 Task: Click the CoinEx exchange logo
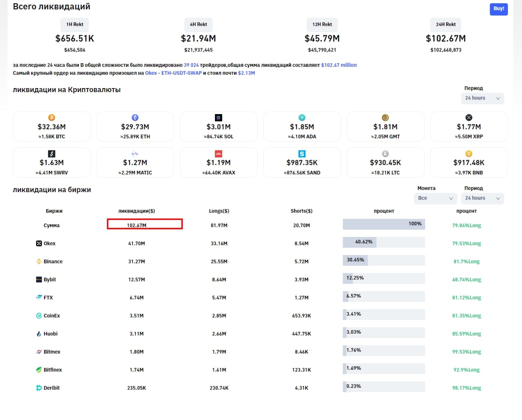click(x=39, y=316)
